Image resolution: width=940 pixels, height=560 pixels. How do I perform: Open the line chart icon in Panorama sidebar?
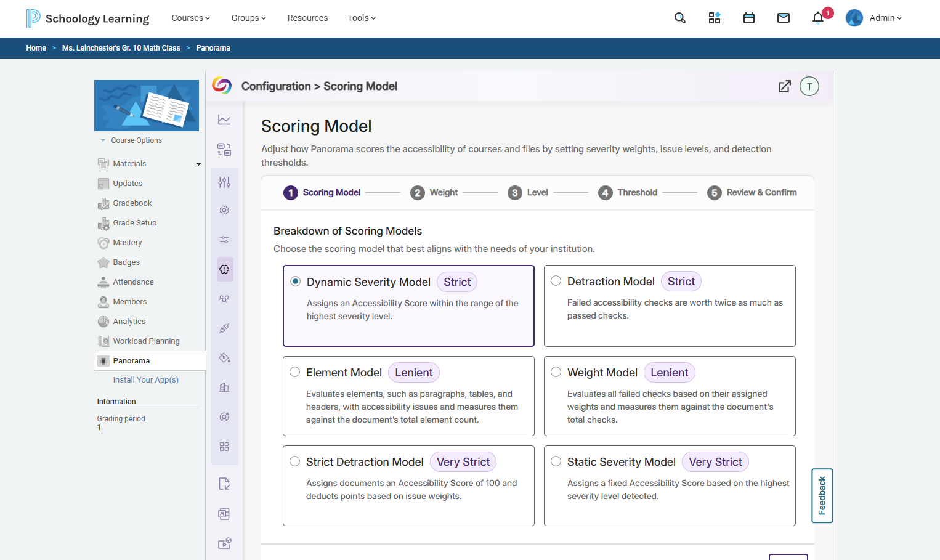pos(224,120)
